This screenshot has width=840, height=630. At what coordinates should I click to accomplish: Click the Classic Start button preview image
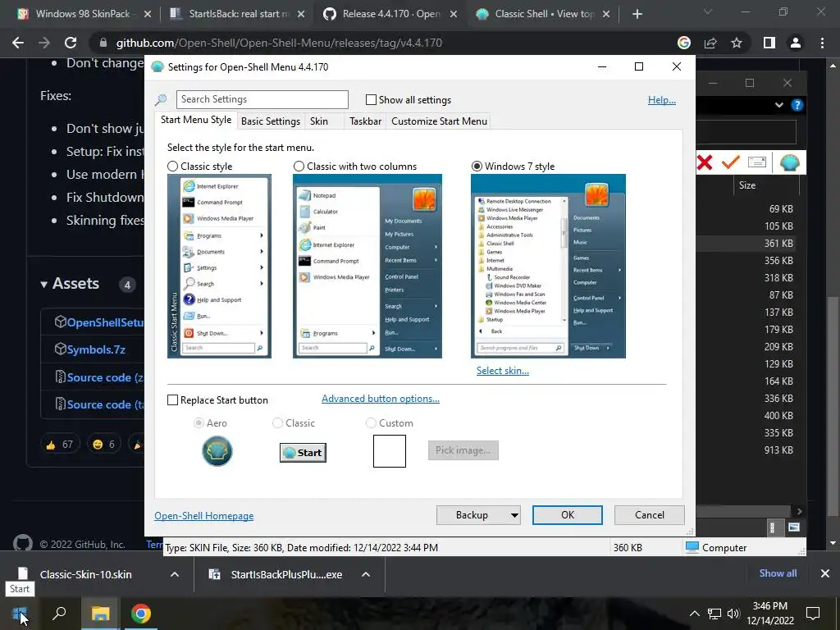point(304,453)
